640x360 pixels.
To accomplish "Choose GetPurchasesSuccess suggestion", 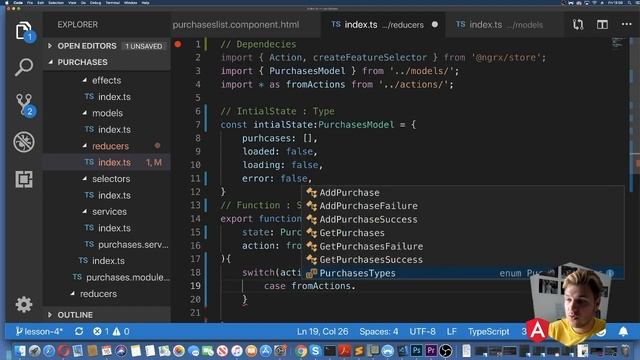I will click(462, 260).
